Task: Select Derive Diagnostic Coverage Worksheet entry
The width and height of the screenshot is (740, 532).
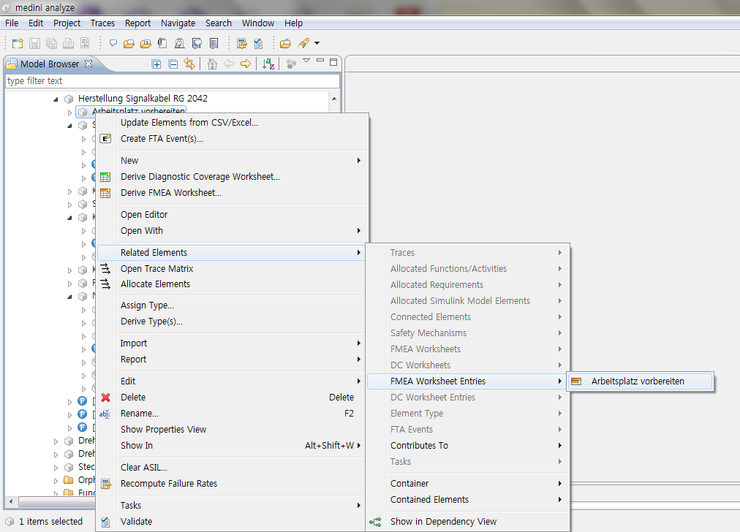Action: pos(200,177)
